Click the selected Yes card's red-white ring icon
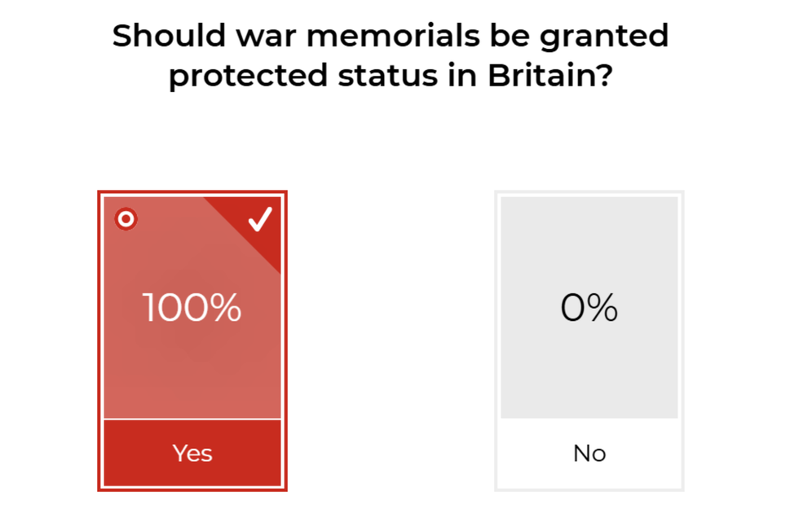799x532 pixels. pos(126,219)
